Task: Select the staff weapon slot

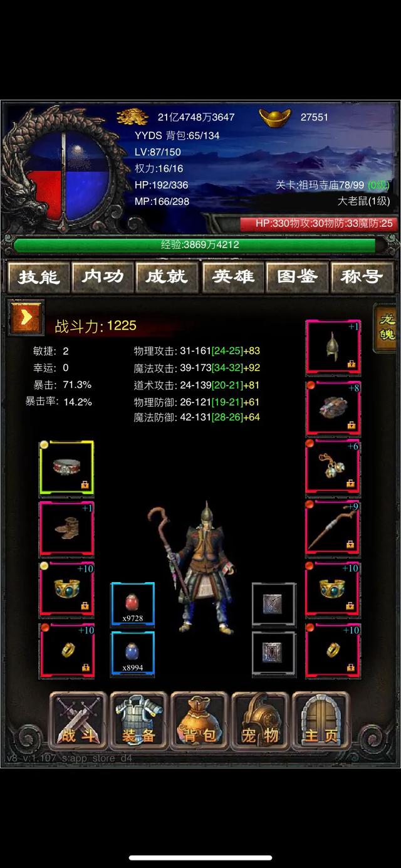Action: (x=333, y=530)
